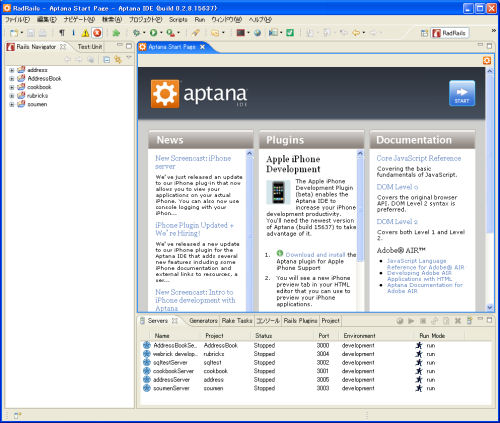Viewport: 500px width, 423px height.
Task: Click the green puzzle piece toolbar icon
Action: [x=116, y=33]
